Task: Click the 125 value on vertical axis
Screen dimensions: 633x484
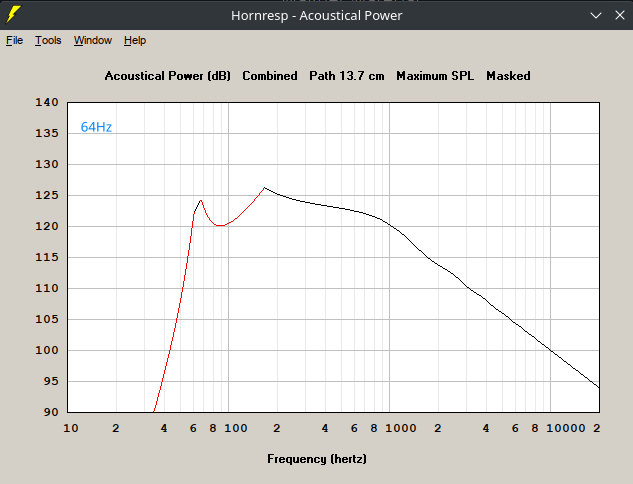Action: pyautogui.click(x=47, y=195)
